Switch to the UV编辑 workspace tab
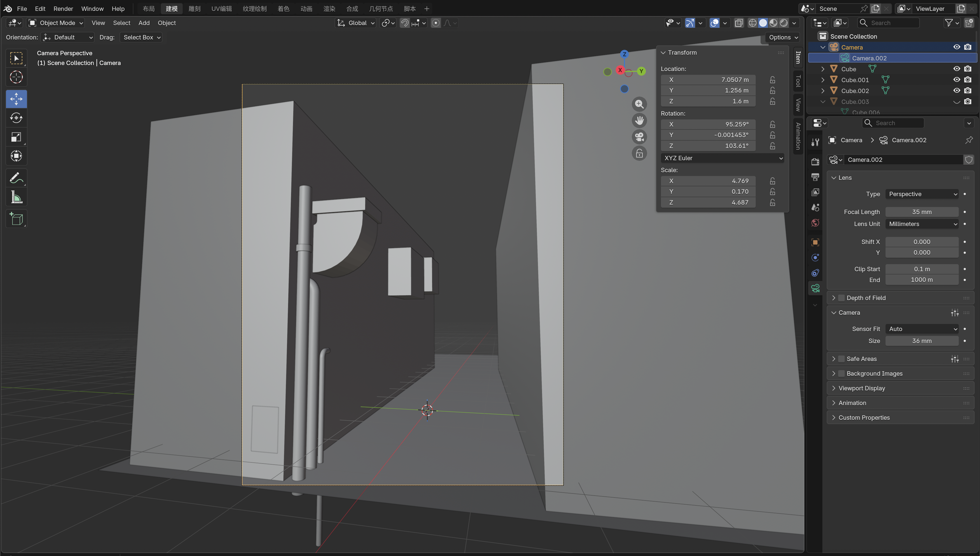Image resolution: width=980 pixels, height=556 pixels. click(x=221, y=8)
